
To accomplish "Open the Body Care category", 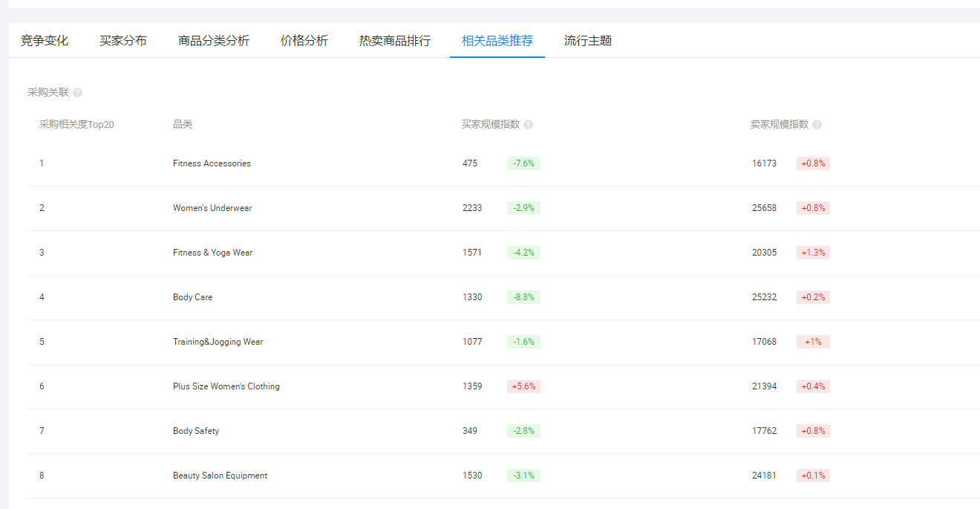I will 192,296.
